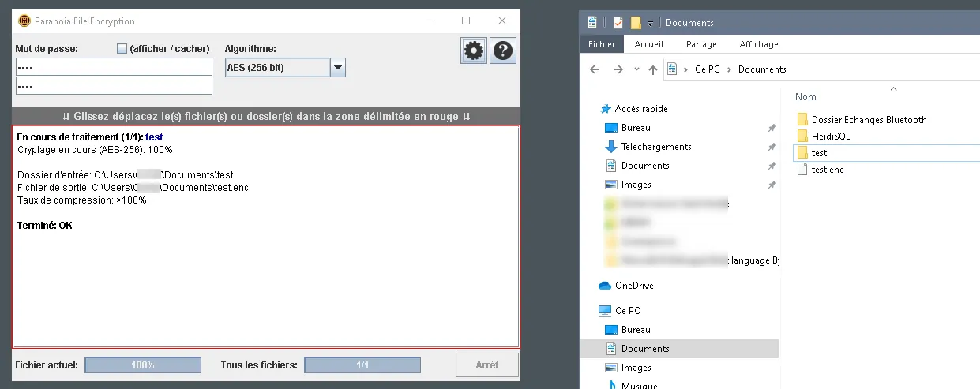Collapse the Nom column sort chevron
The image size is (980, 389).
click(x=893, y=88)
